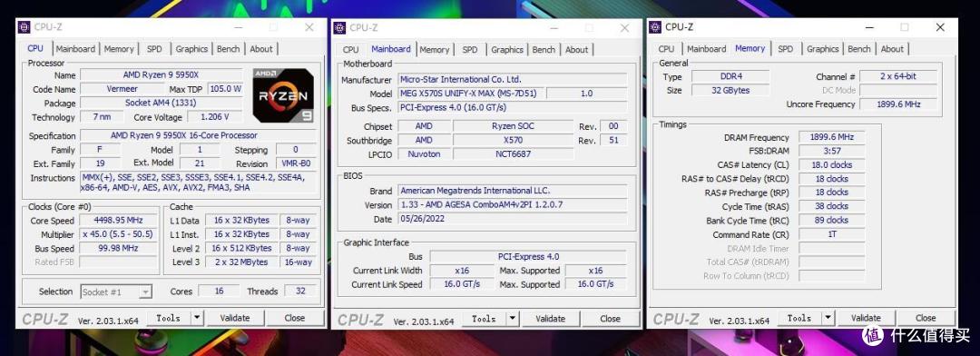Click the LPCIO value NCT6687

(x=513, y=153)
